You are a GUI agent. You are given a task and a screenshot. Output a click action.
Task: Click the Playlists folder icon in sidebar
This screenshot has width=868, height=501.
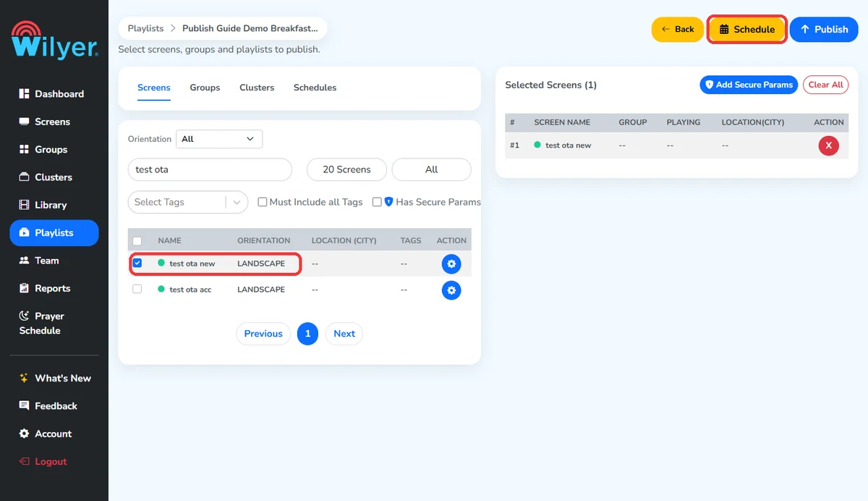coord(24,233)
